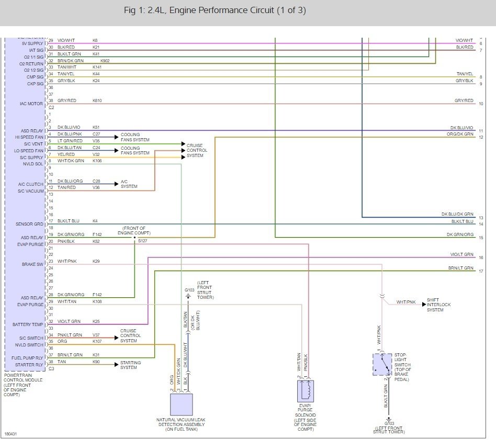This screenshot has width=496, height=448.
Task: Click the LO SPEED FAN pin label
Action: click(28, 151)
